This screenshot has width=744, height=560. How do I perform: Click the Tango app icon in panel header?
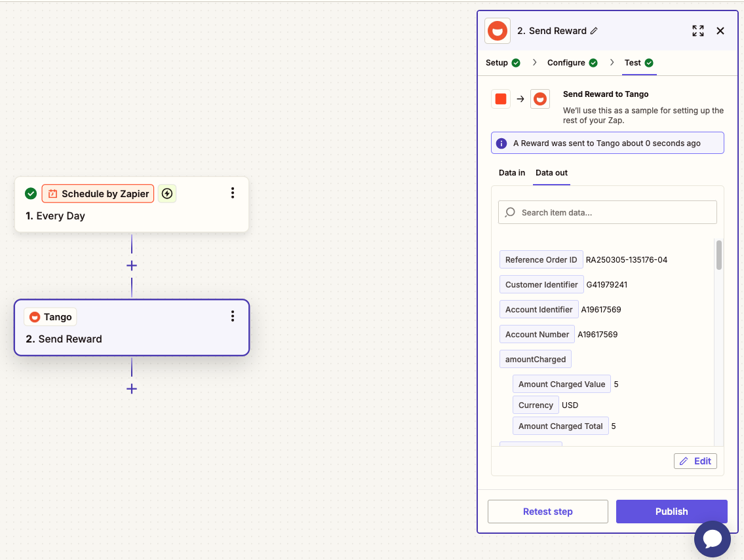point(498,31)
